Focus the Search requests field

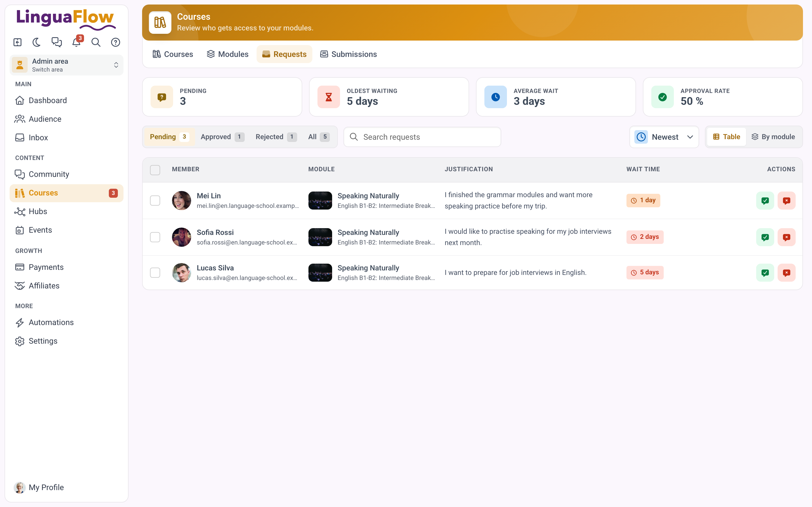[422, 137]
